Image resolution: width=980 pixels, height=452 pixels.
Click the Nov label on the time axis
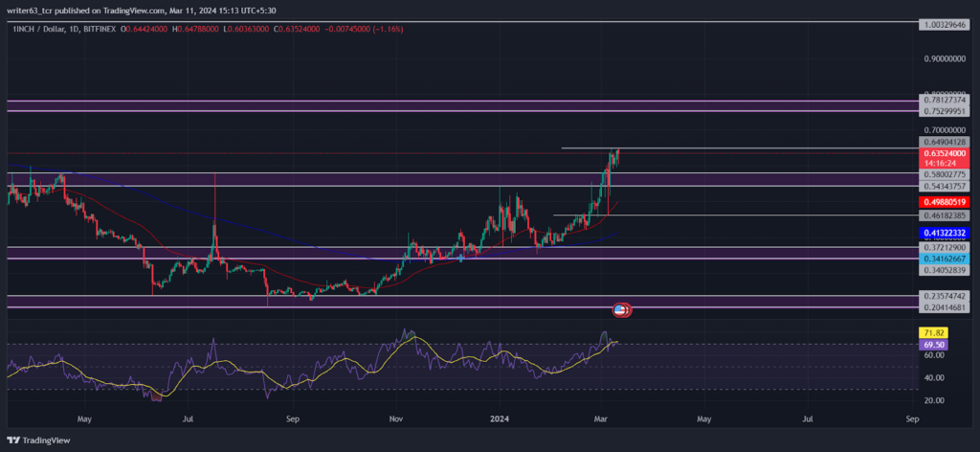[x=395, y=418]
